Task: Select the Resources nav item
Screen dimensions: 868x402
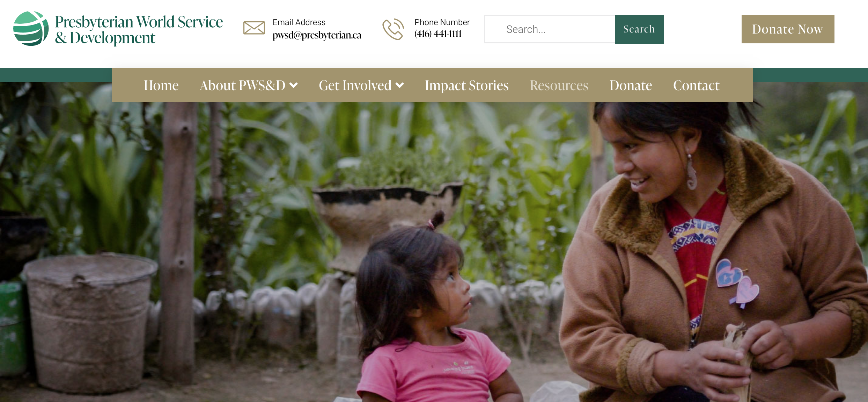Action: (x=559, y=85)
